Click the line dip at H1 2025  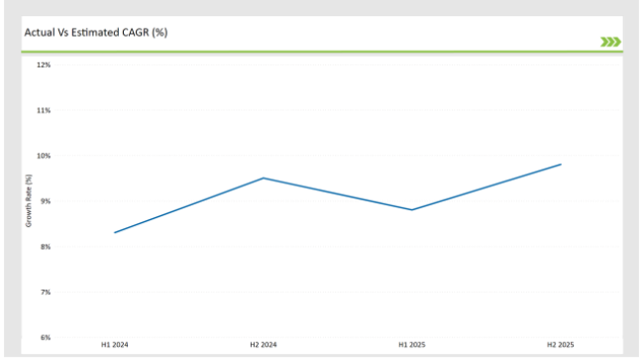pos(412,210)
